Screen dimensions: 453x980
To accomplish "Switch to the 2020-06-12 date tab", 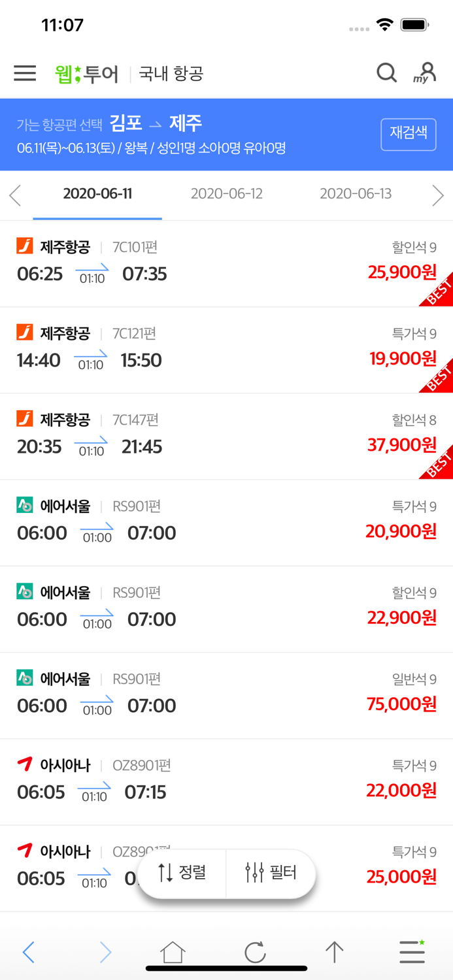I will point(226,194).
